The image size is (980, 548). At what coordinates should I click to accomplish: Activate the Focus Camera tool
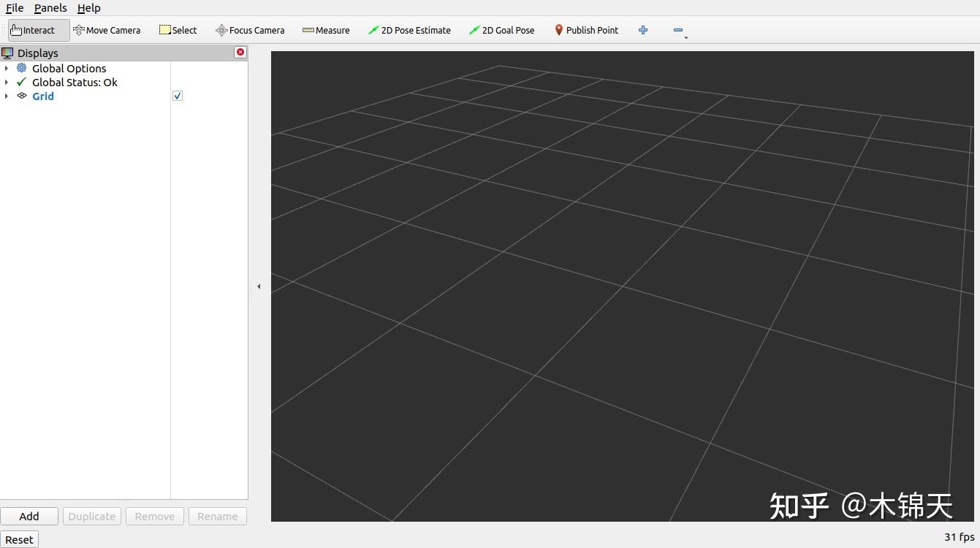pyautogui.click(x=250, y=30)
